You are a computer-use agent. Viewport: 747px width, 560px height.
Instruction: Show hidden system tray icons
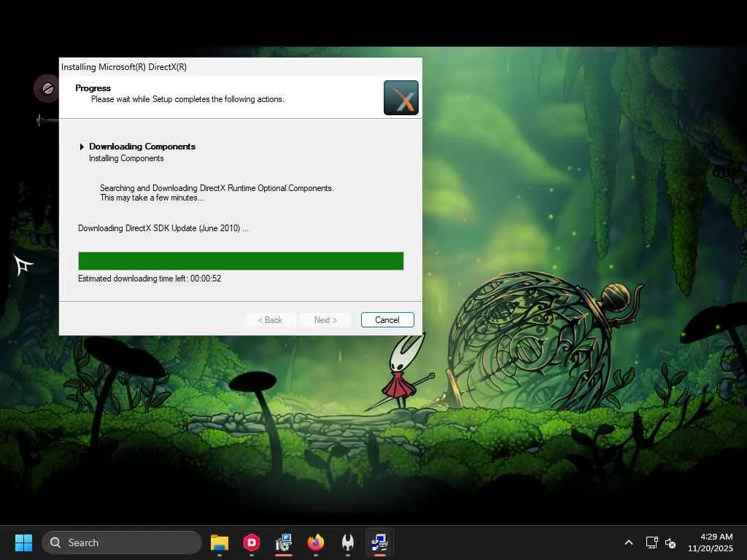click(x=629, y=542)
